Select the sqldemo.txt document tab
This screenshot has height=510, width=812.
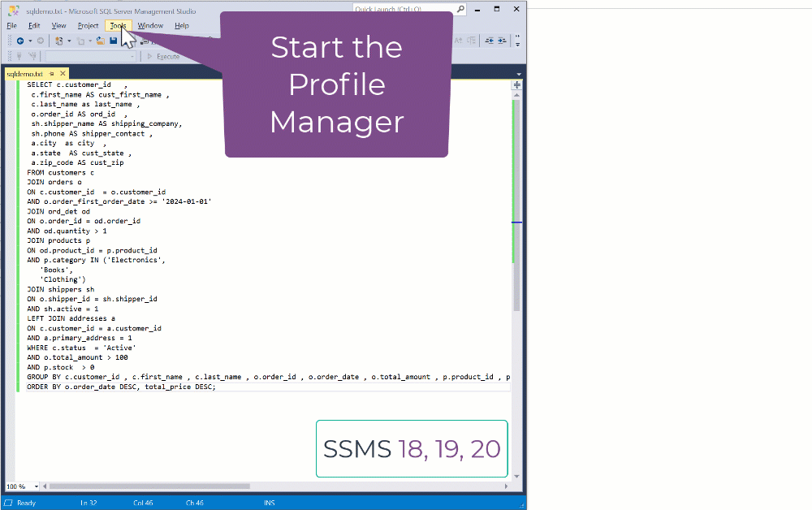click(x=24, y=74)
